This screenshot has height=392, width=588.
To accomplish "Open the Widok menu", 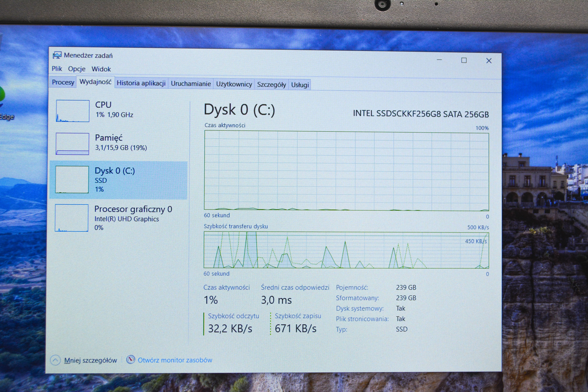I will pyautogui.click(x=101, y=69).
